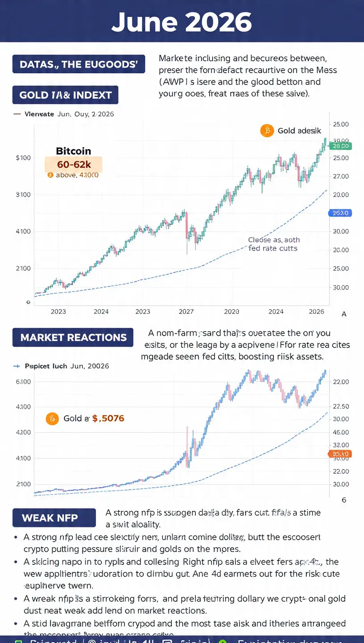
Task: Click the blue price tag on first chart axis
Action: point(340,213)
